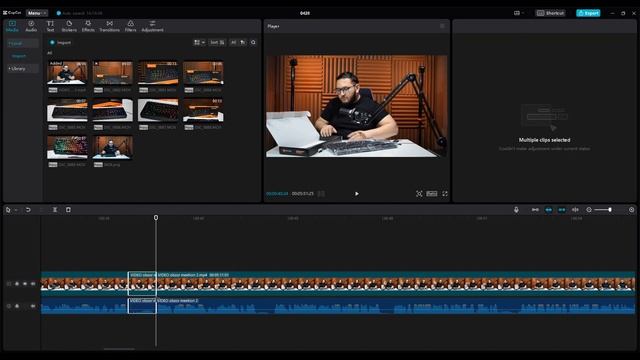Viewport: 640px width, 360px height.
Task: Switch to the Effects tab
Action: [x=88, y=26]
